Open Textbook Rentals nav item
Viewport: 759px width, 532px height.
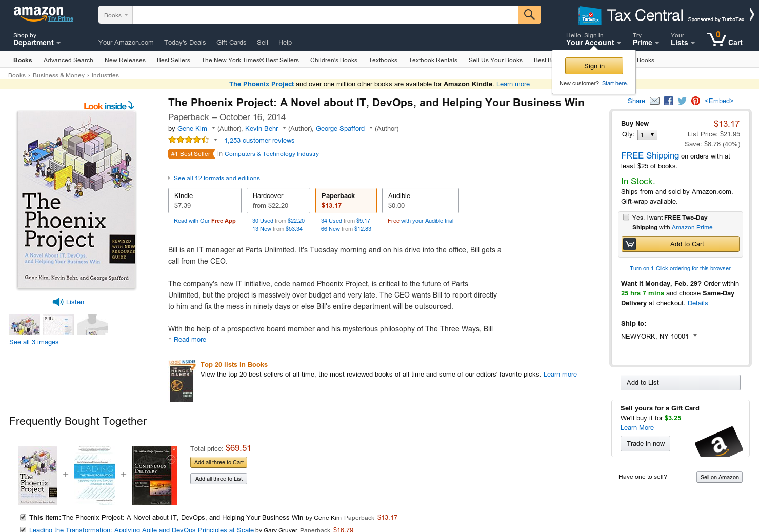point(433,60)
